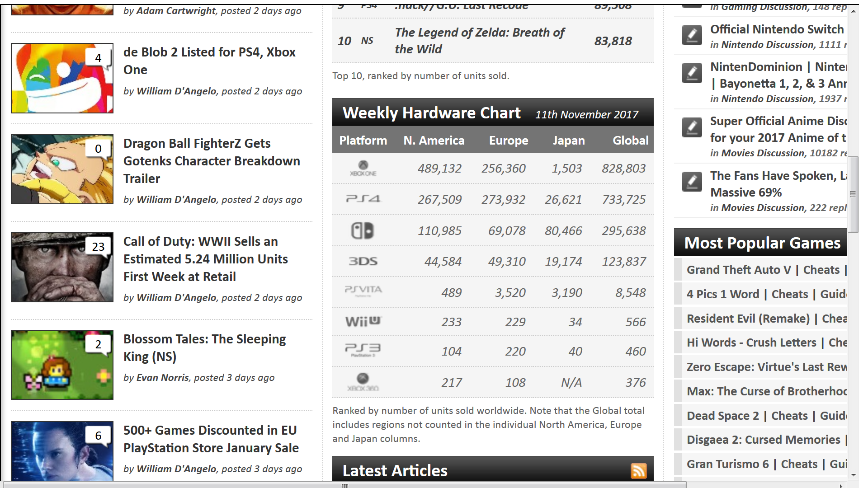Screen dimensions: 868x488
Task: Click Adam Cartwright author name
Action: click(x=176, y=11)
